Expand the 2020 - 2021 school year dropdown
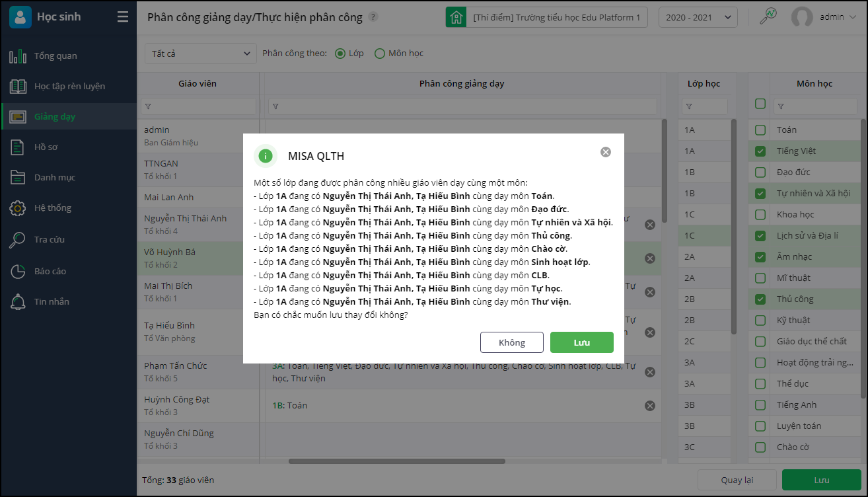868x497 pixels. 698,17
